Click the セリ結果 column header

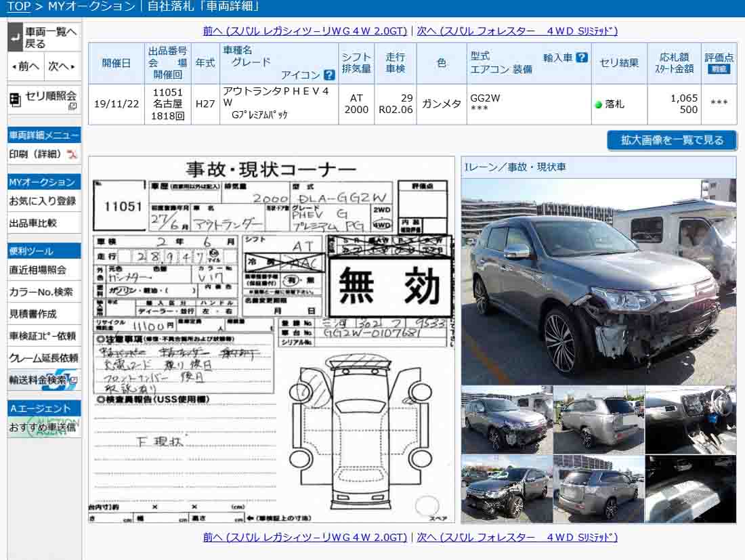pos(619,63)
